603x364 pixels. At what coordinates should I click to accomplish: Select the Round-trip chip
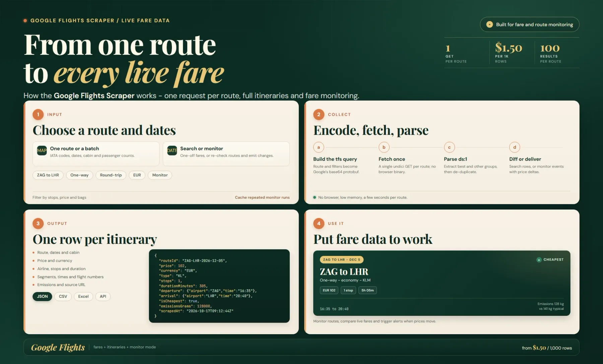click(x=111, y=175)
